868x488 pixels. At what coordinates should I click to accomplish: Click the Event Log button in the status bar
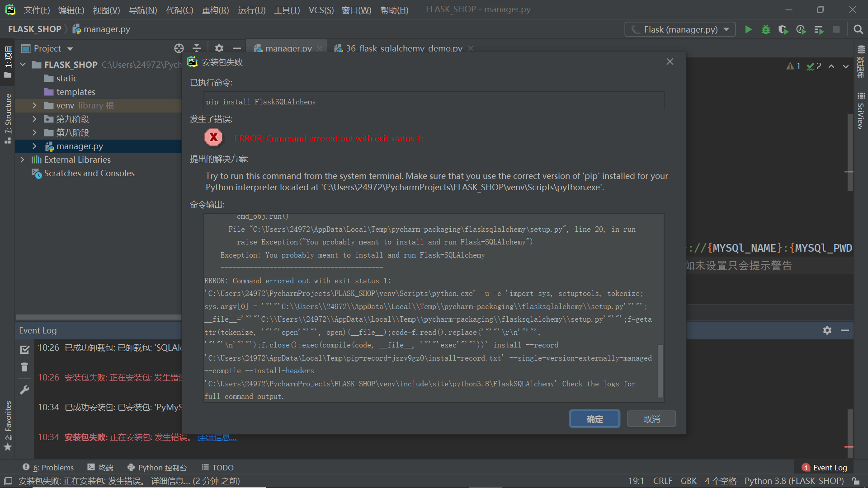point(824,467)
